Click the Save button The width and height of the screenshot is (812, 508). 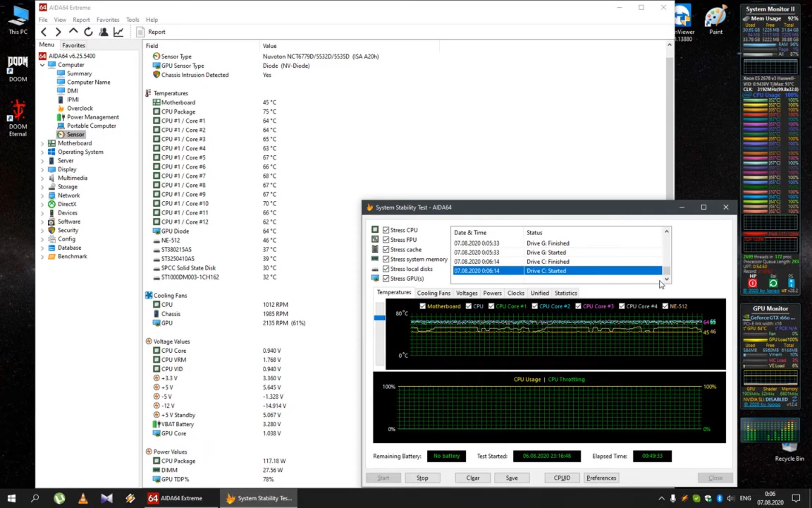(512, 478)
